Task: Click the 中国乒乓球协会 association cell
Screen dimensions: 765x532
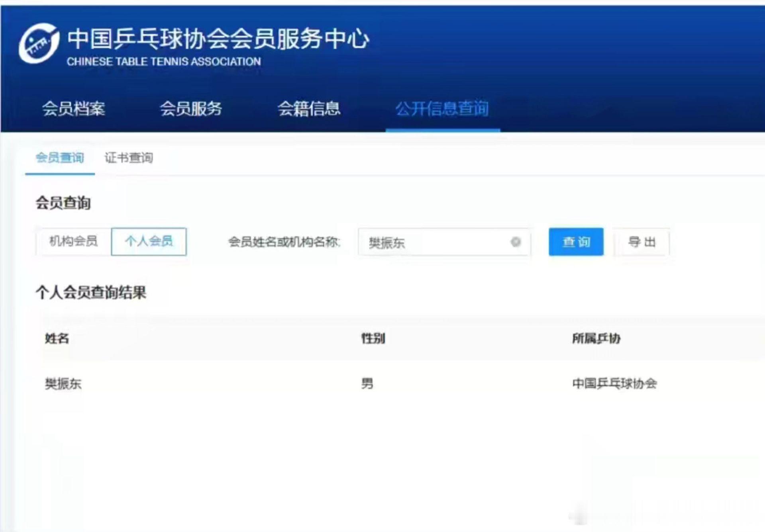Action: pos(614,383)
